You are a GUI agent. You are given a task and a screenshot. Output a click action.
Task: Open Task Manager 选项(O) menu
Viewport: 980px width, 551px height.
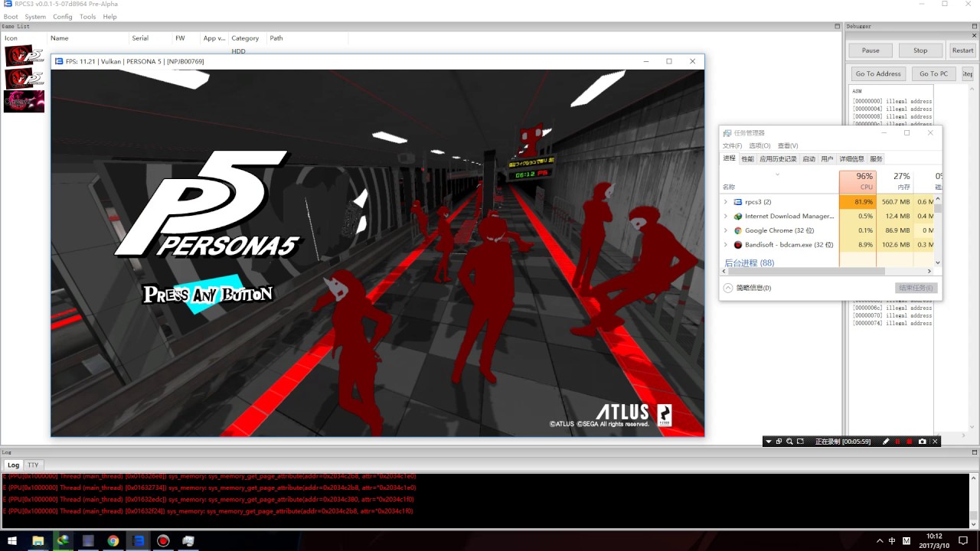[x=759, y=145]
